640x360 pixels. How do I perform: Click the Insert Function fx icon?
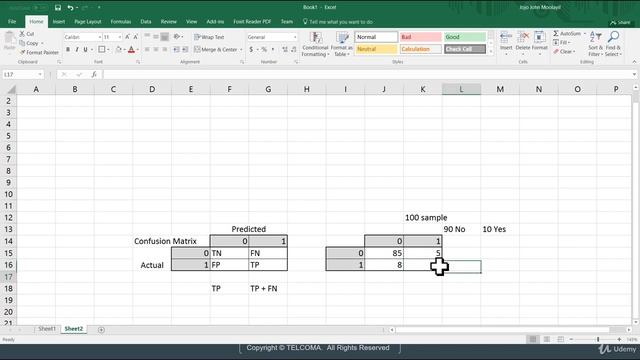click(x=94, y=74)
